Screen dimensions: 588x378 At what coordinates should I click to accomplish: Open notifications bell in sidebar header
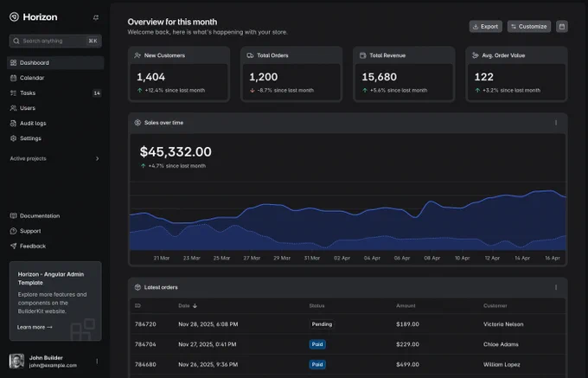96,17
